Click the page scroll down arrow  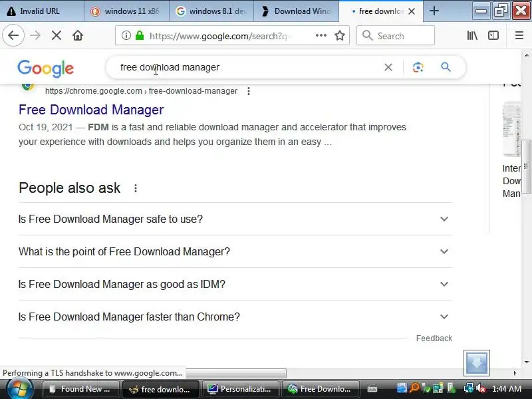[527, 362]
